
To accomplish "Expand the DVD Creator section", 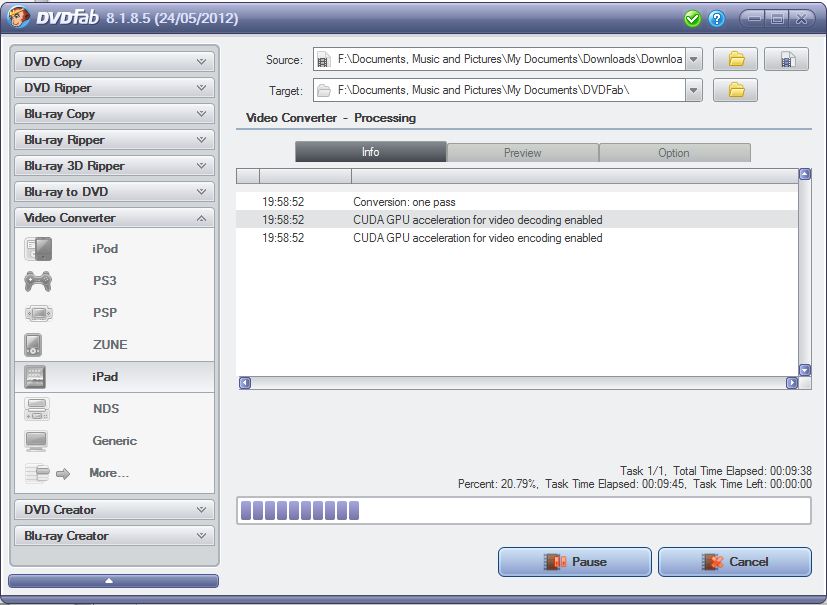I will tap(114, 510).
